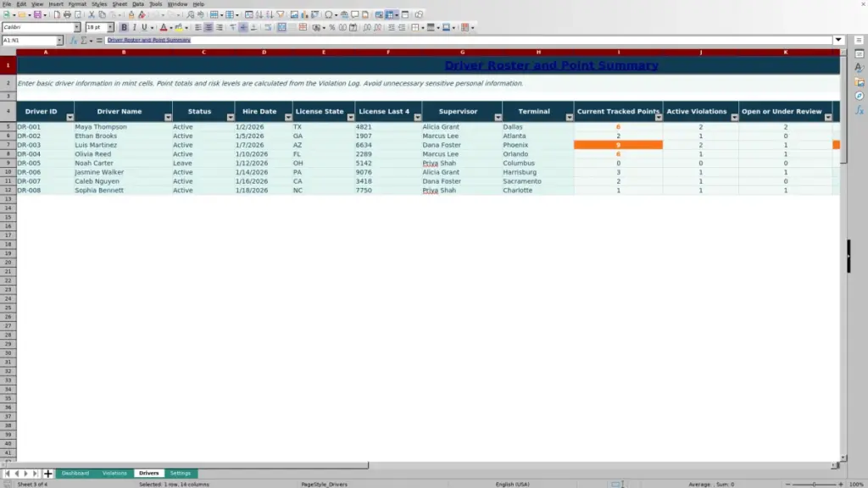Expand the formula bar arrow
Image resolution: width=868 pixels, height=488 pixels.
pyautogui.click(x=838, y=40)
